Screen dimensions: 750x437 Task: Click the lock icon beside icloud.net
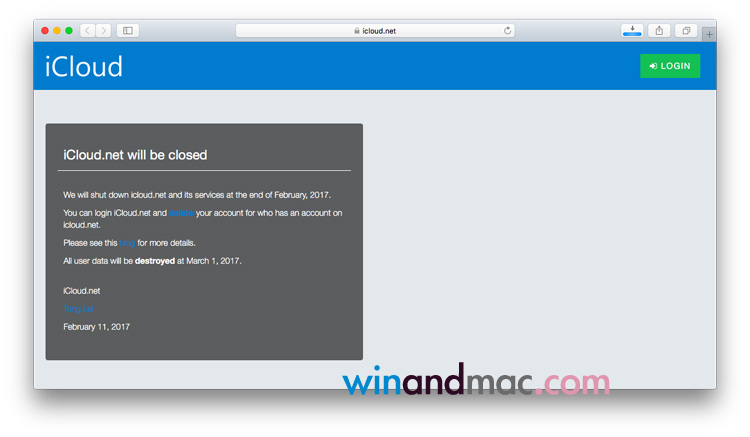pyautogui.click(x=356, y=31)
